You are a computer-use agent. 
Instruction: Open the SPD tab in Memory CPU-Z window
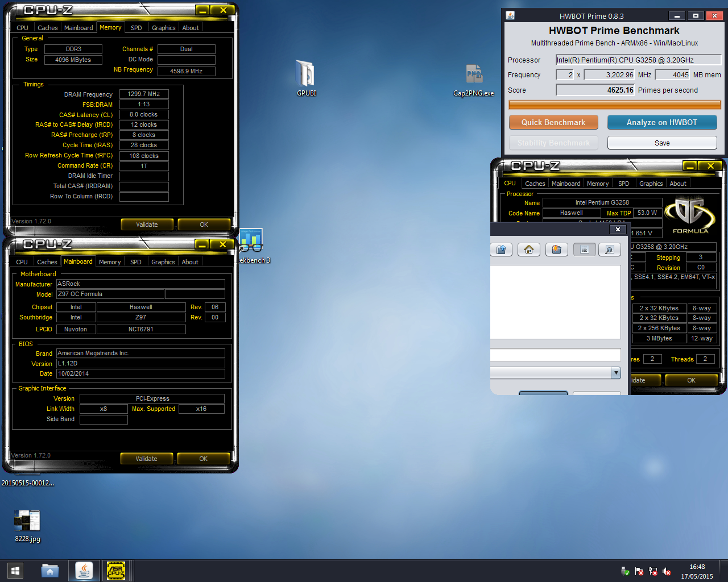click(x=136, y=28)
